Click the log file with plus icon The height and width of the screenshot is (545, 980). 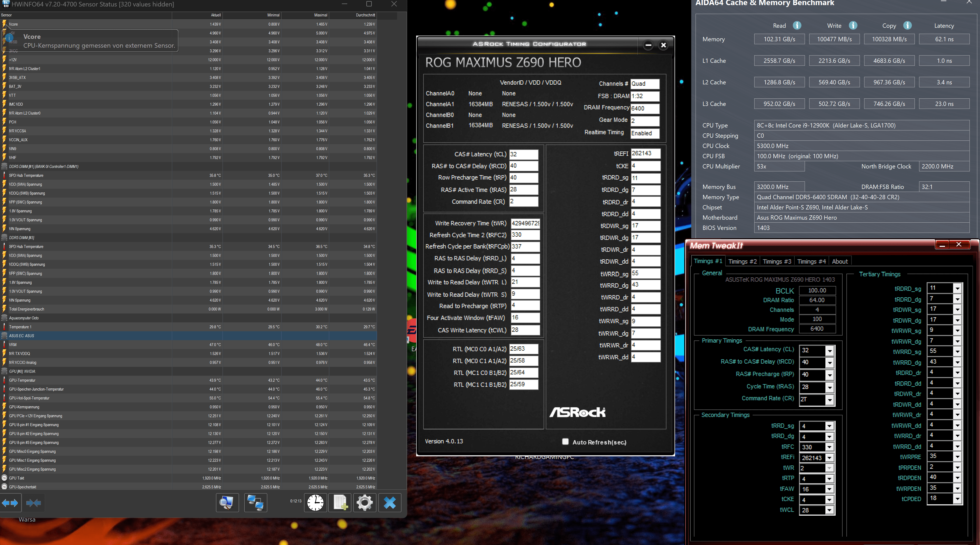point(340,503)
